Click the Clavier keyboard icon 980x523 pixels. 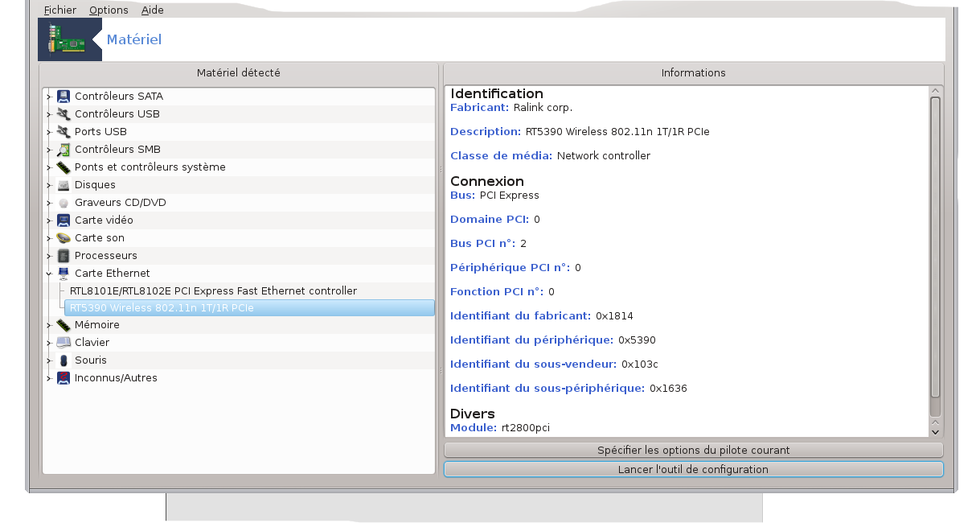tap(64, 343)
